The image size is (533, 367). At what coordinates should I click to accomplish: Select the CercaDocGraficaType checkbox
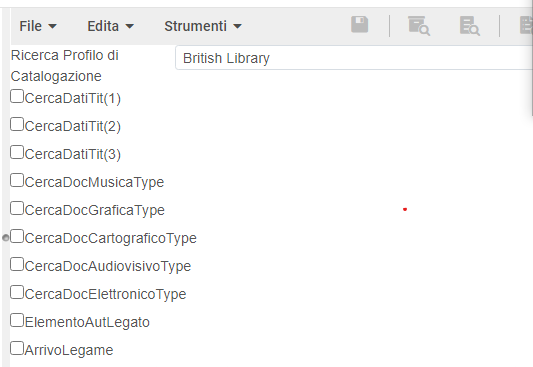click(x=17, y=208)
